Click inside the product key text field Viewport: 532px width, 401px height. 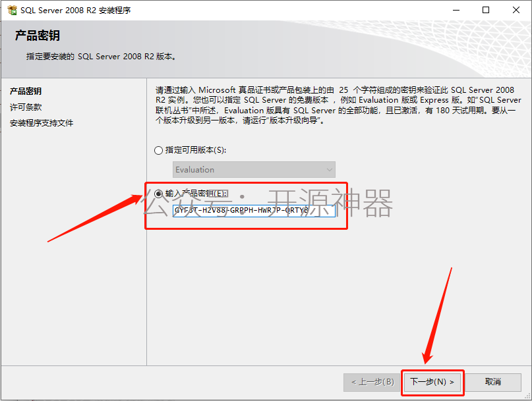point(254,211)
